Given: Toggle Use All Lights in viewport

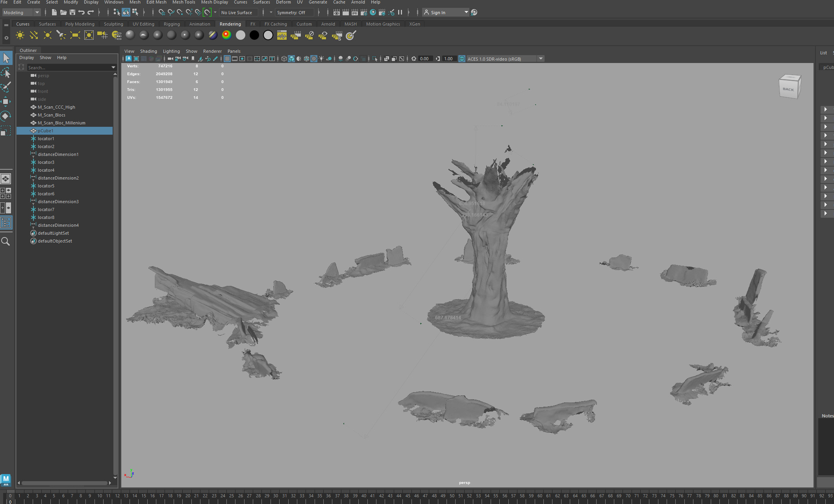Looking at the screenshot, I should point(321,59).
